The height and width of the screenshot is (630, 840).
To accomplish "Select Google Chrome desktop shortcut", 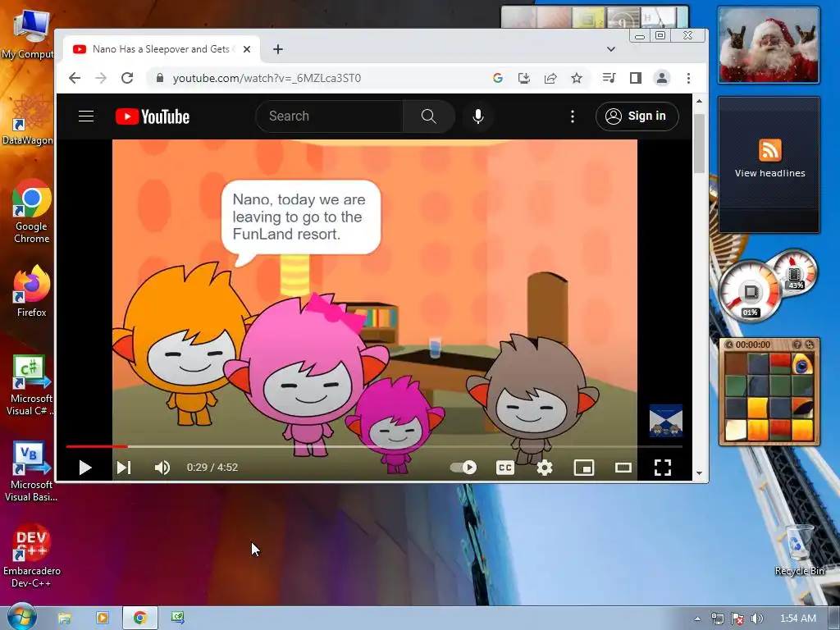I will [32, 212].
